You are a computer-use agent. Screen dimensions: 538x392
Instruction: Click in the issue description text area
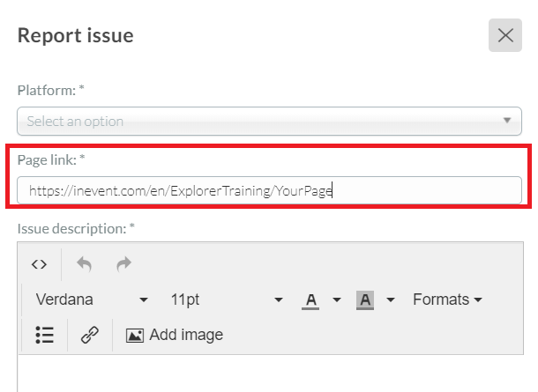click(x=271, y=374)
